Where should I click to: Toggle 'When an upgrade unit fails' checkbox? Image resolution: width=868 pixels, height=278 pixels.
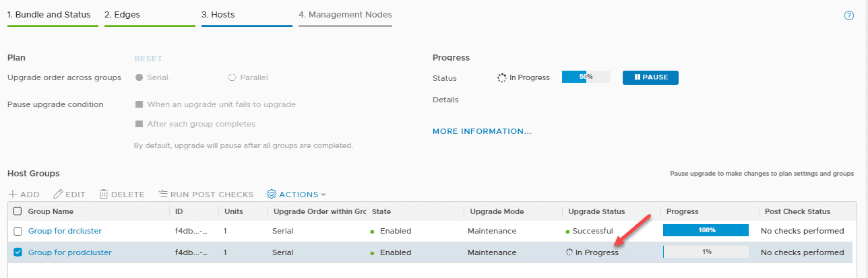pos(139,104)
